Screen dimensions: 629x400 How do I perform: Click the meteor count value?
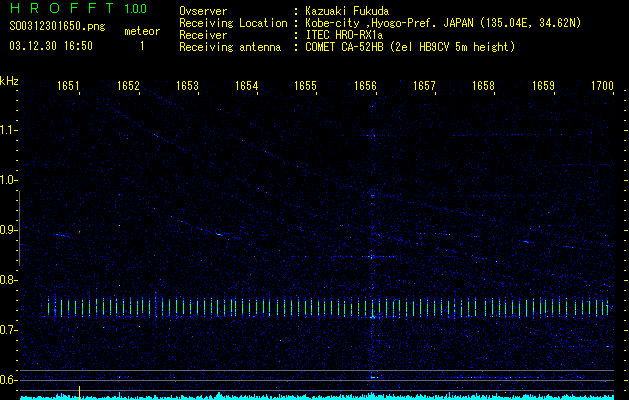pyautogui.click(x=141, y=45)
